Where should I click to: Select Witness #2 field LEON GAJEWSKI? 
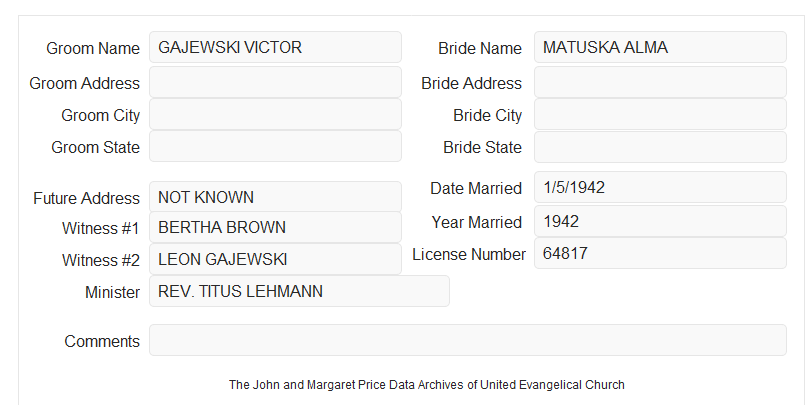[x=275, y=259]
